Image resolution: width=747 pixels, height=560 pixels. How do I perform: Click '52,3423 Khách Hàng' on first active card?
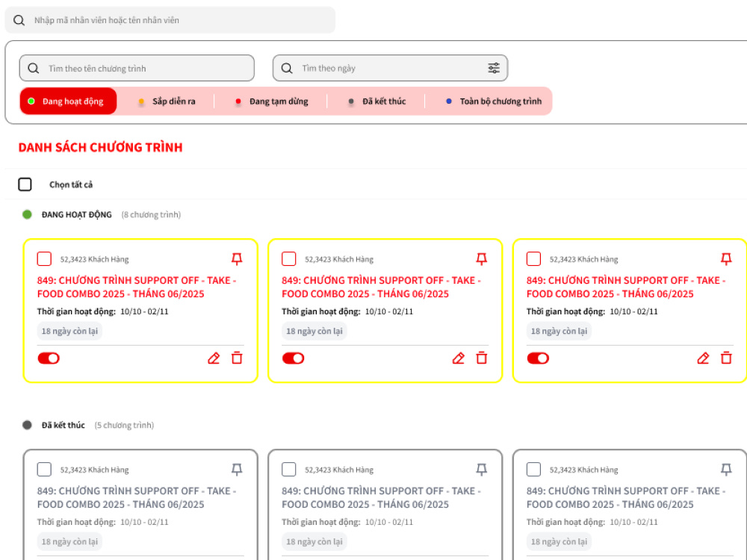pos(94,259)
